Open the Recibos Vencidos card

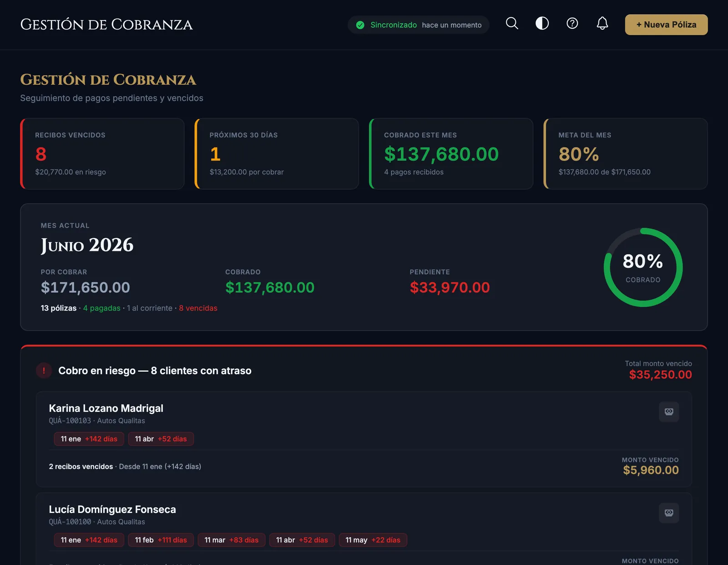pos(102,154)
